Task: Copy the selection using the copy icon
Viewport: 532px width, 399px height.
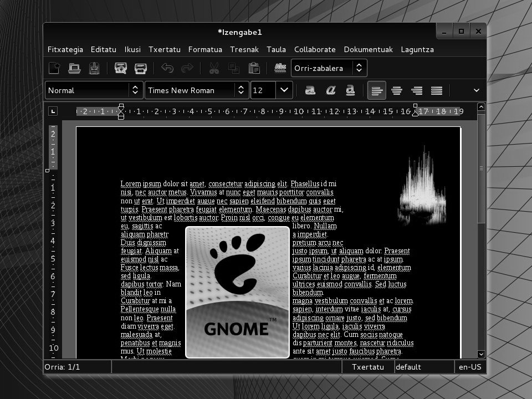Action: (x=234, y=68)
